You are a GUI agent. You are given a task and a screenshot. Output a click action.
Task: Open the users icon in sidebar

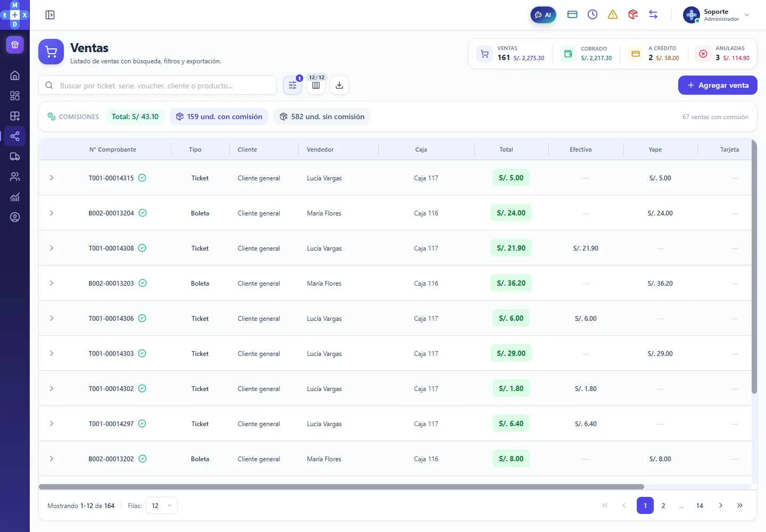pos(15,177)
